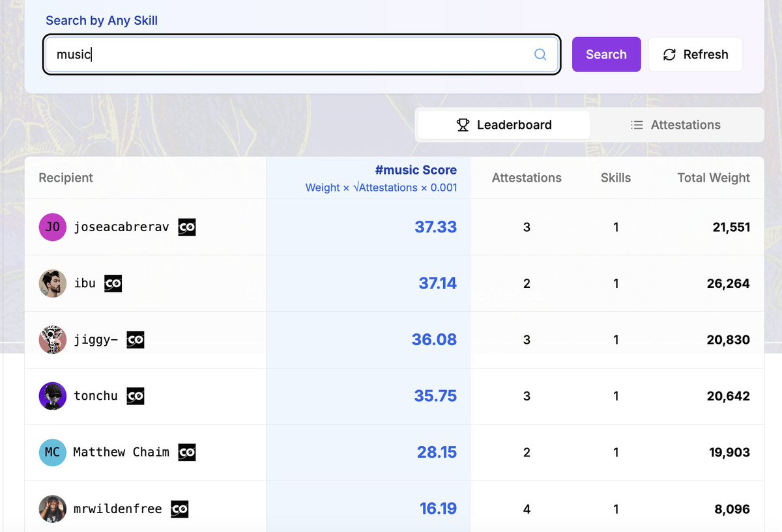This screenshot has width=782, height=532.
Task: Click the list icon on the Attestations tab
Action: click(636, 124)
